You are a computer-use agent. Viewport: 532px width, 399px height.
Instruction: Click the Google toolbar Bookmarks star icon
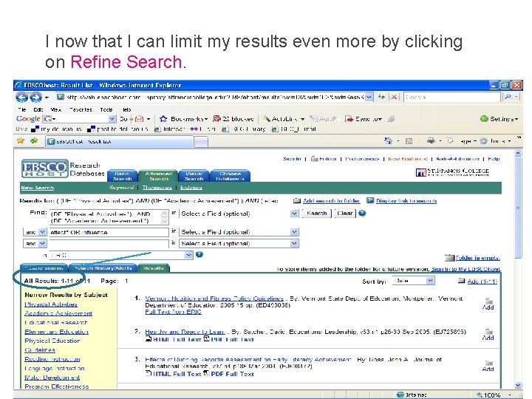(x=163, y=119)
